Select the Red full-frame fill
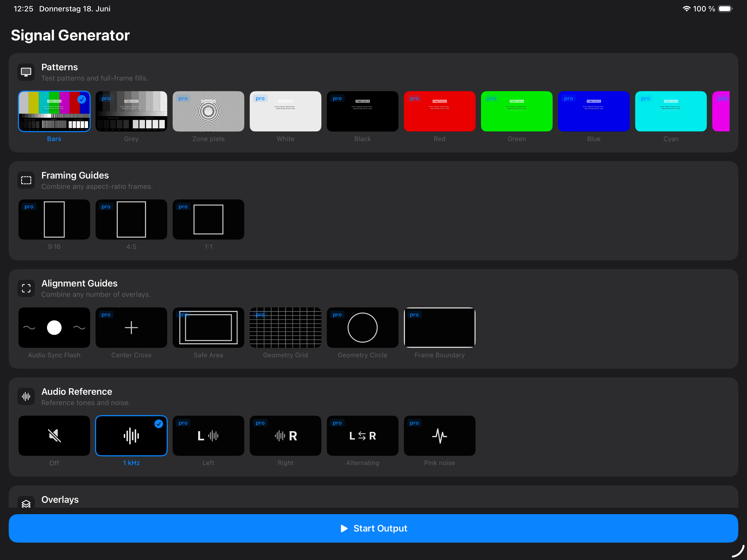 (x=439, y=111)
